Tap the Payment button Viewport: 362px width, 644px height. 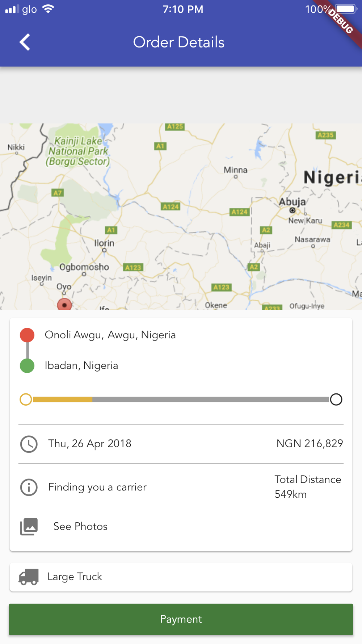tap(181, 619)
